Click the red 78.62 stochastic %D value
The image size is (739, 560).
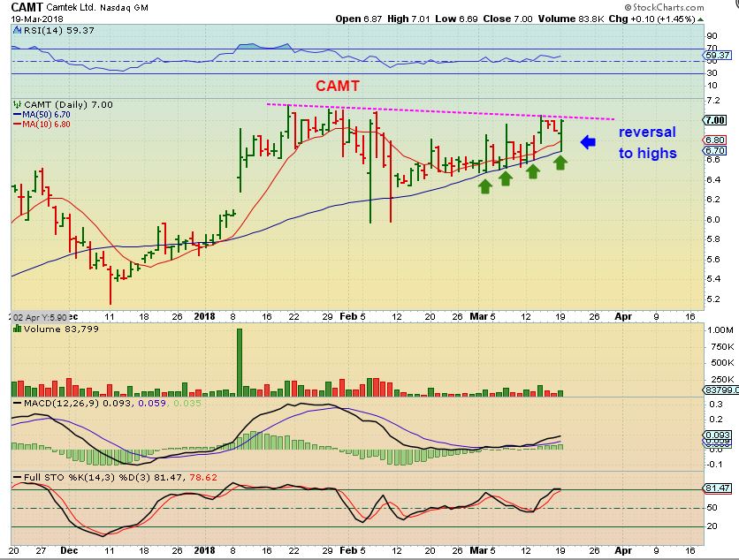(203, 478)
